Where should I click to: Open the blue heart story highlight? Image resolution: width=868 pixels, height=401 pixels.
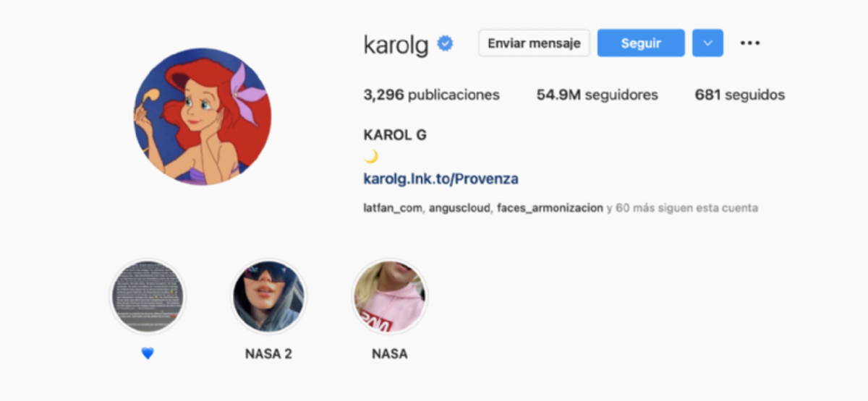148,297
